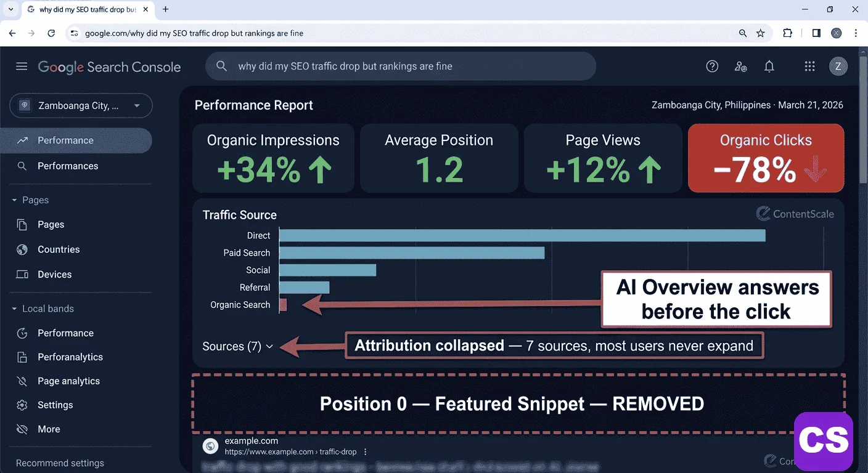The image size is (868, 473).
Task: Click the Perforanalytics sidebar icon
Action: click(x=20, y=357)
